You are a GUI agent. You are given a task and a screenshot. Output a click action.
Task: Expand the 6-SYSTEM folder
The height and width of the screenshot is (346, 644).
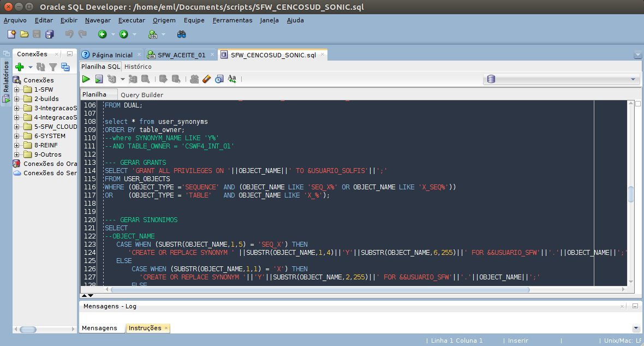(x=17, y=136)
